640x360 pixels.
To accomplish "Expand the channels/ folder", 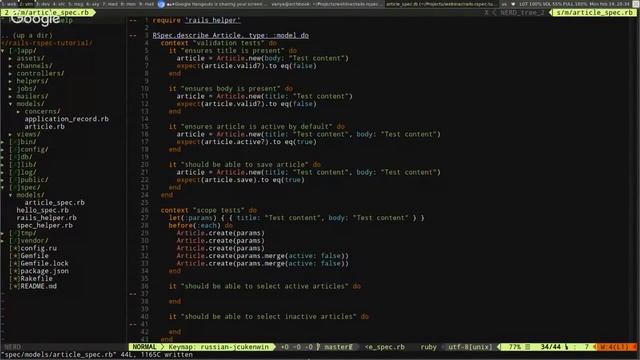I will [x=11, y=66].
